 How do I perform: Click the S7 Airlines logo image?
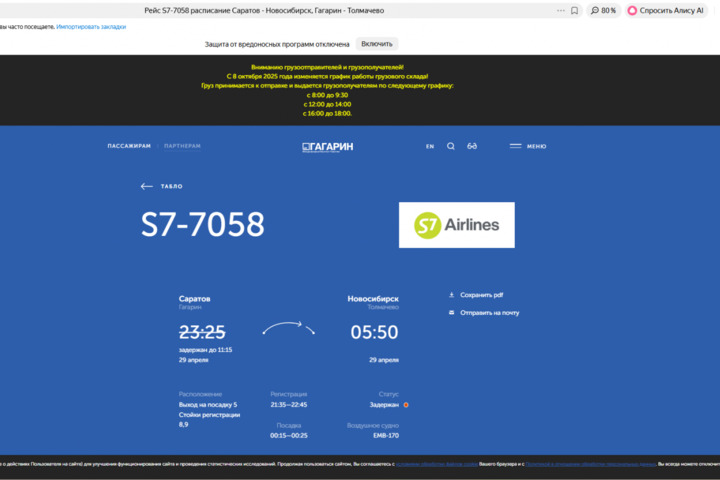(456, 225)
